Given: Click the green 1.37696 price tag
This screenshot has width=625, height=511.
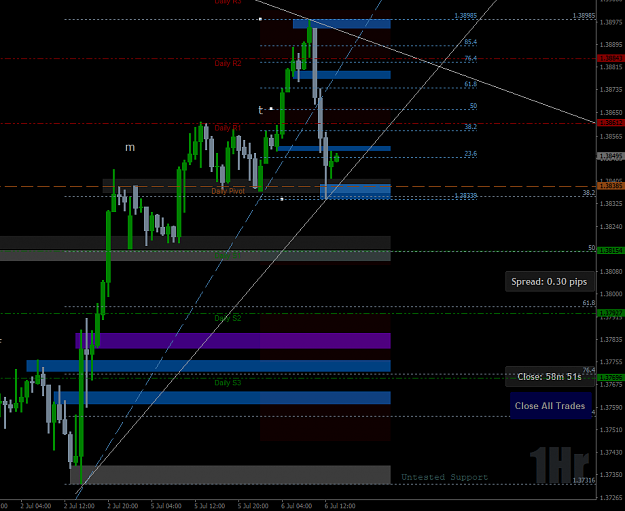Looking at the screenshot, I should click(610, 377).
